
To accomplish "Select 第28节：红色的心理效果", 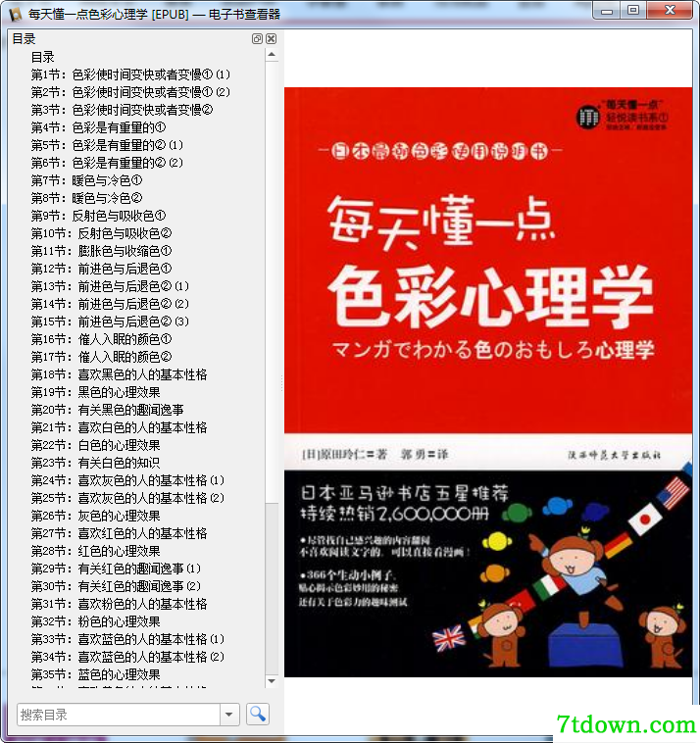I will tap(96, 551).
